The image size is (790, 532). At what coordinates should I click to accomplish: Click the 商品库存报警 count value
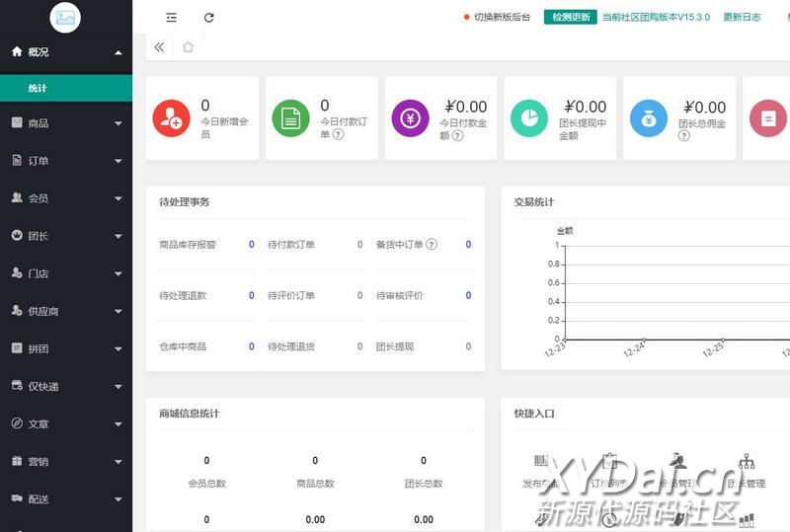(x=252, y=245)
